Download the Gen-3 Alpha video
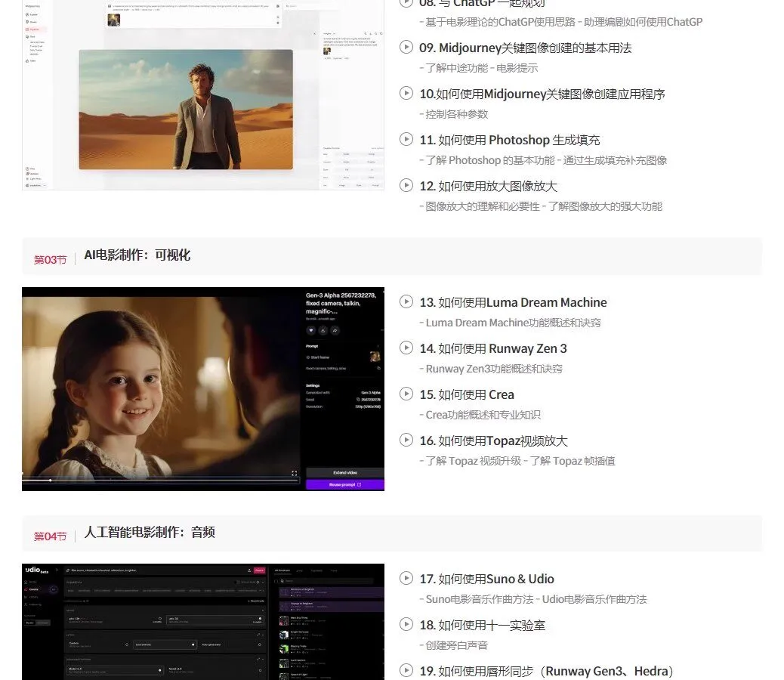The width and height of the screenshot is (784, 680). (x=323, y=330)
